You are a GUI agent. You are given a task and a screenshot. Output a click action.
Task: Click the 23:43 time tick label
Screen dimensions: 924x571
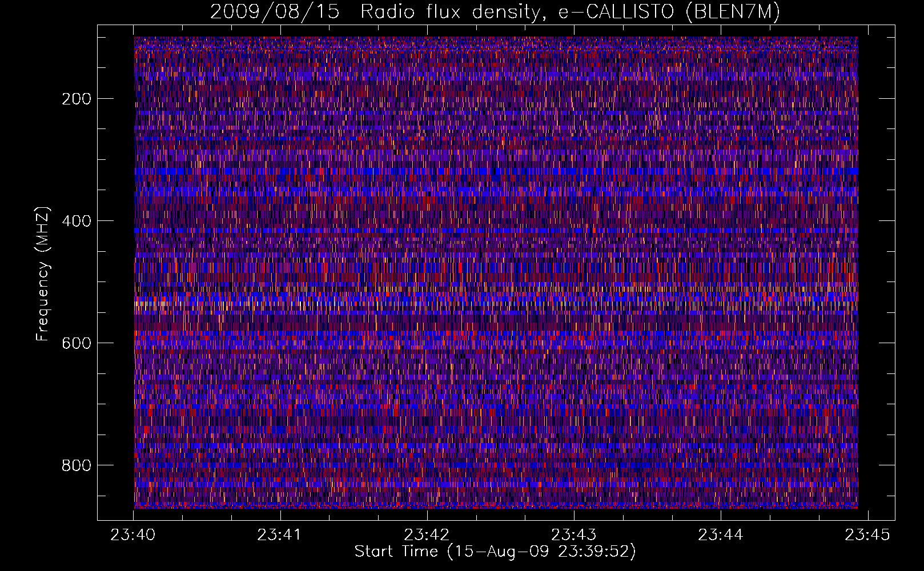pyautogui.click(x=573, y=534)
